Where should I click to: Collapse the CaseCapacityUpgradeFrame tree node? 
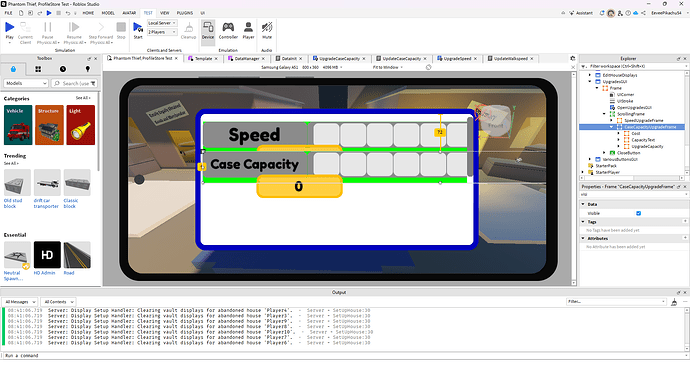pyautogui.click(x=611, y=127)
